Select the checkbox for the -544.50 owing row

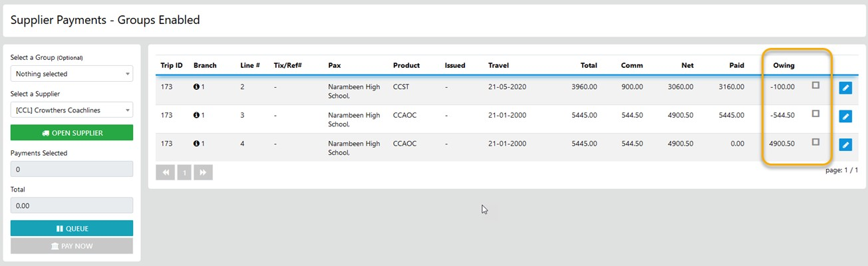[815, 114]
